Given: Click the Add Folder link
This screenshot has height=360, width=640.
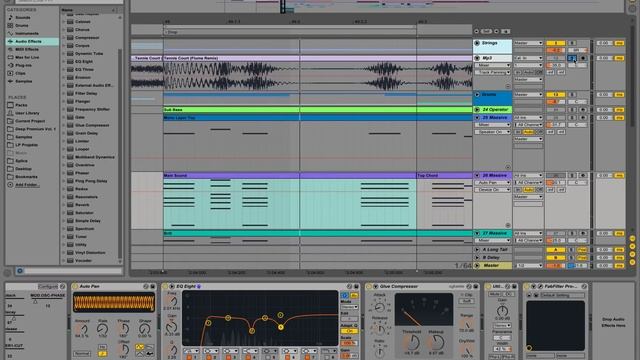Looking at the screenshot, I should click(x=27, y=185).
